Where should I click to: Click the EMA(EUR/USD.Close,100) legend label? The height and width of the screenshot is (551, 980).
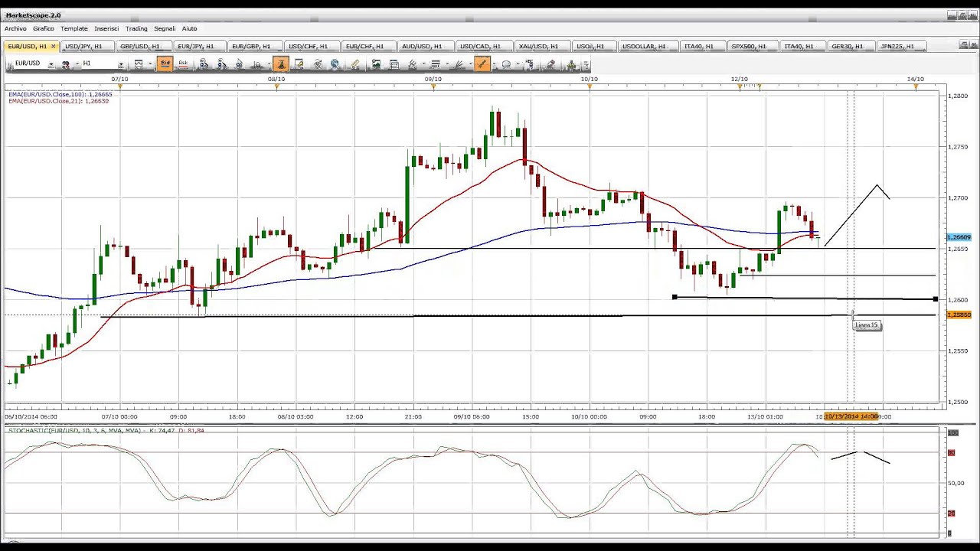click(x=60, y=94)
